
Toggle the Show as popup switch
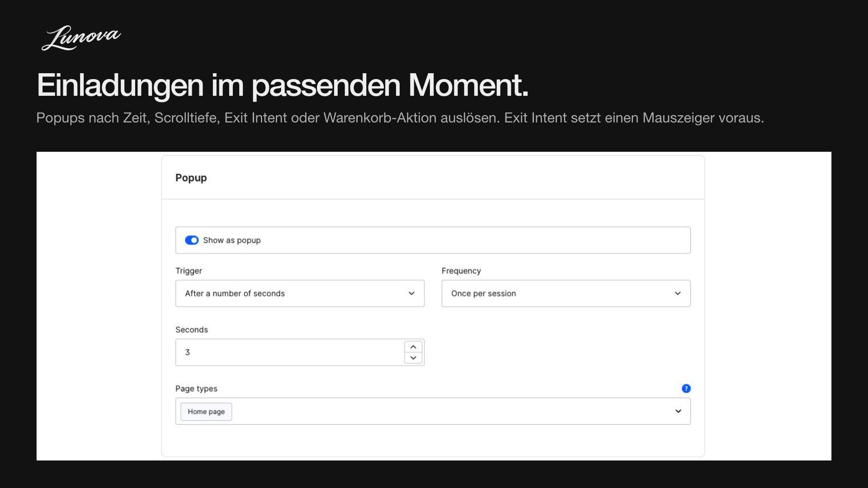pos(192,240)
